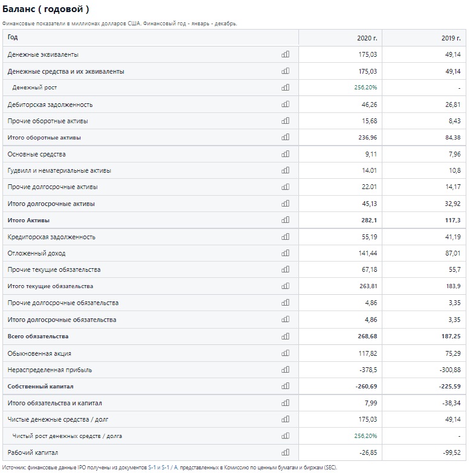Show chart for Отложенный доход row
This screenshot has height=473, width=476.
(x=285, y=253)
